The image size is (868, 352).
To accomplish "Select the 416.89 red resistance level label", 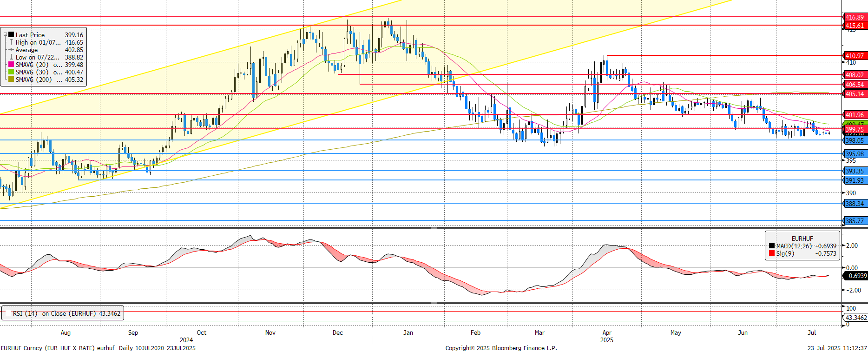I will coord(855,17).
